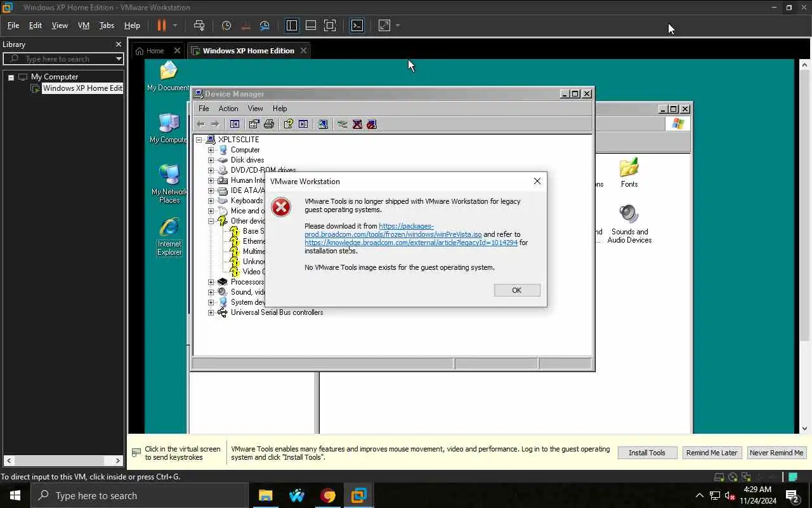Click the Console view toolbar icon
The width and height of the screenshot is (812, 508).
click(357, 25)
